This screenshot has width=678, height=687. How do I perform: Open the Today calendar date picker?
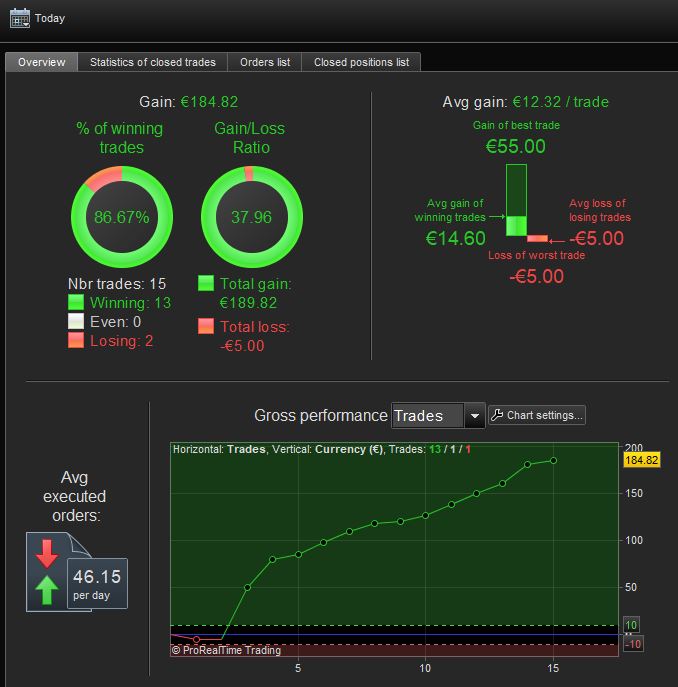click(x=20, y=18)
